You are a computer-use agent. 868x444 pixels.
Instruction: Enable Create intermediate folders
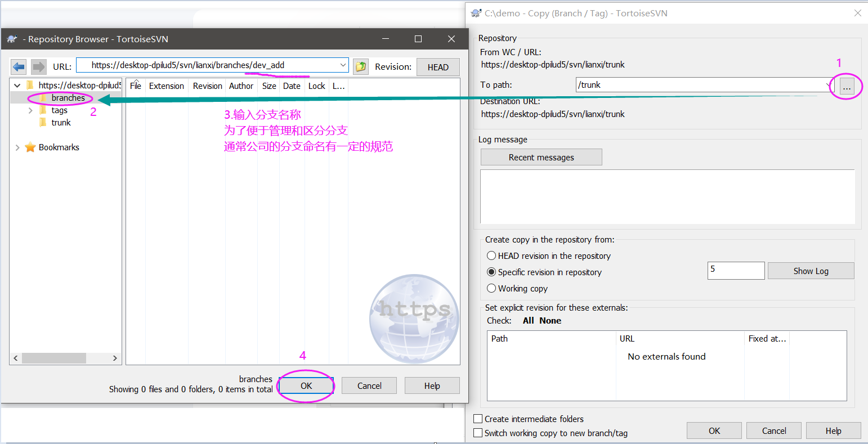478,419
